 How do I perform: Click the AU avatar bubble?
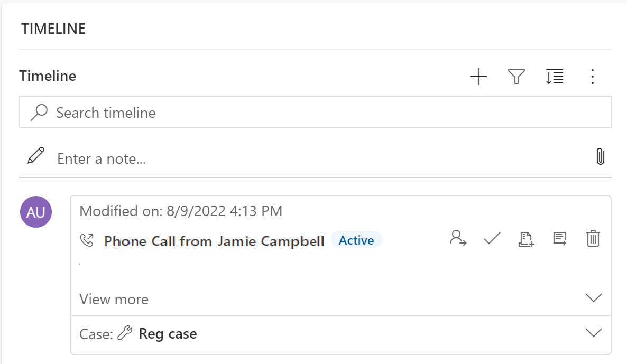tap(35, 211)
